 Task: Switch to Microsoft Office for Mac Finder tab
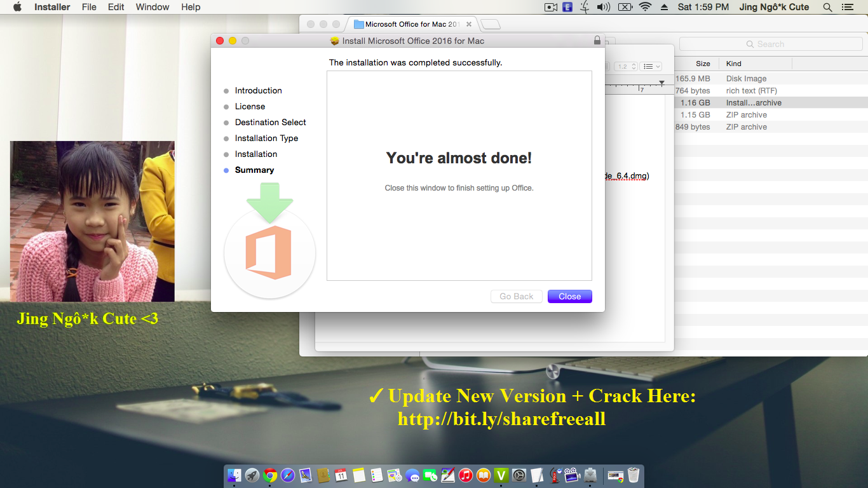click(x=410, y=24)
